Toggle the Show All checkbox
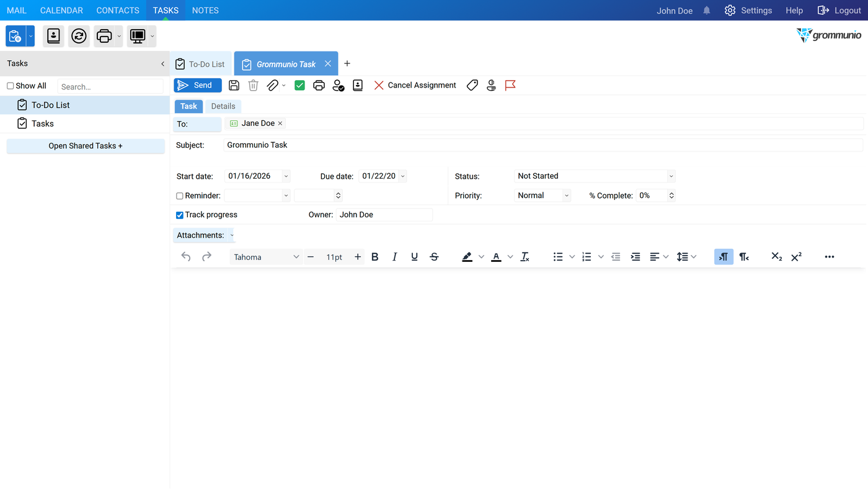 [x=11, y=86]
